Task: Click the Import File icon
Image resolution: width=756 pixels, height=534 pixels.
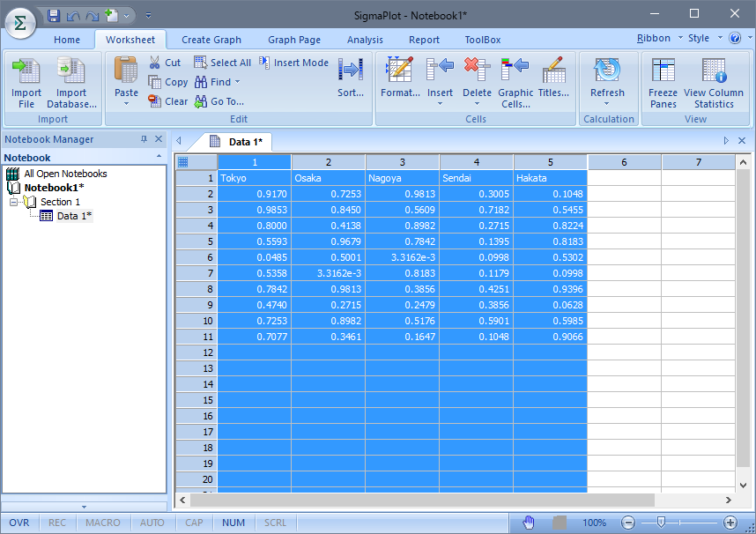Action: (x=26, y=70)
